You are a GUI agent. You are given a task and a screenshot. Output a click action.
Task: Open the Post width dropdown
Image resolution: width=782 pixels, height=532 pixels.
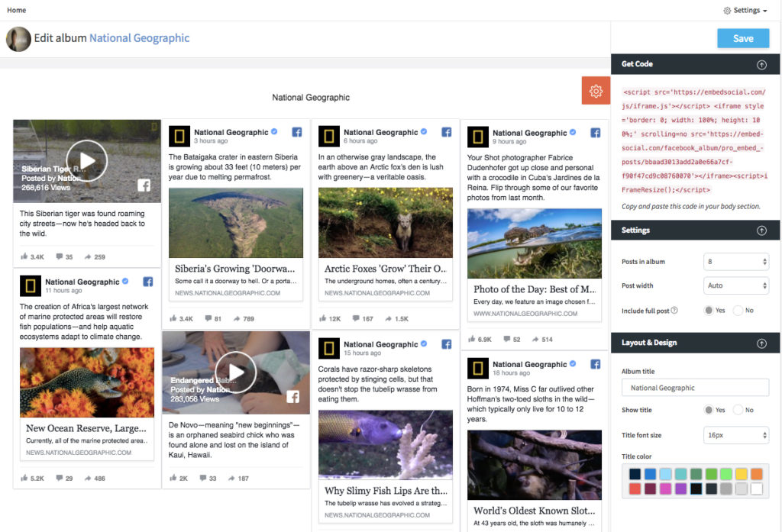coord(735,285)
